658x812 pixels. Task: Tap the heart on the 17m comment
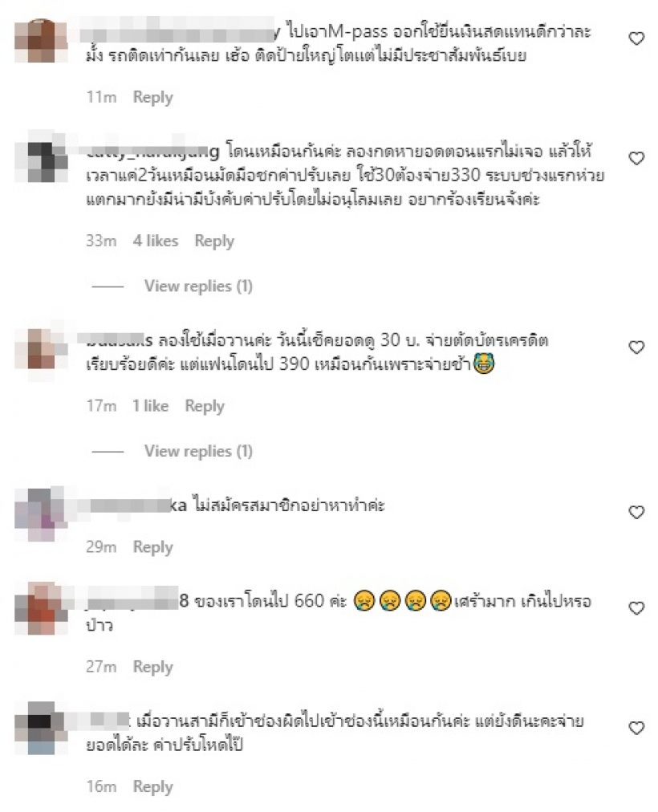tap(636, 347)
